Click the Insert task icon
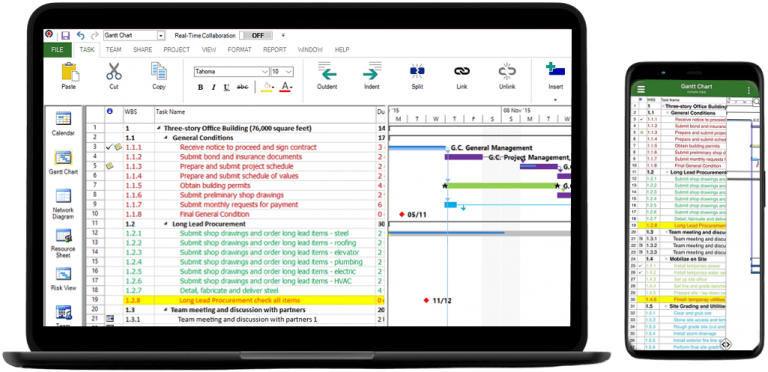The width and height of the screenshot is (768, 372). click(556, 70)
